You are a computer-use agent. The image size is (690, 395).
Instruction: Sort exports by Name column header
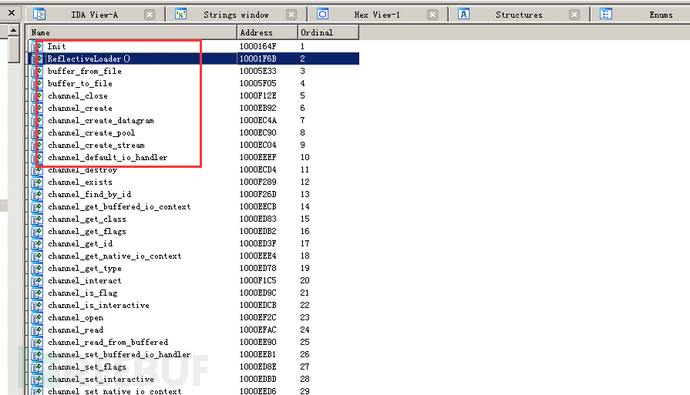coord(132,32)
